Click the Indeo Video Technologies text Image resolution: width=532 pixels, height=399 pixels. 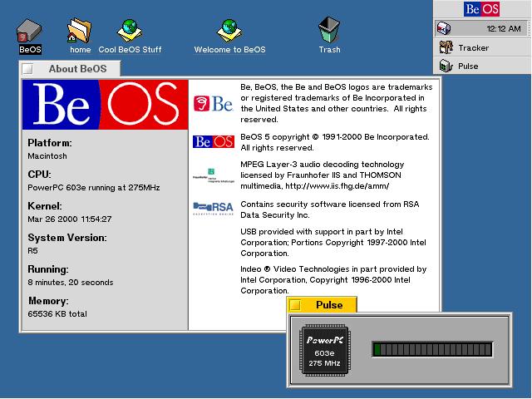click(333, 279)
